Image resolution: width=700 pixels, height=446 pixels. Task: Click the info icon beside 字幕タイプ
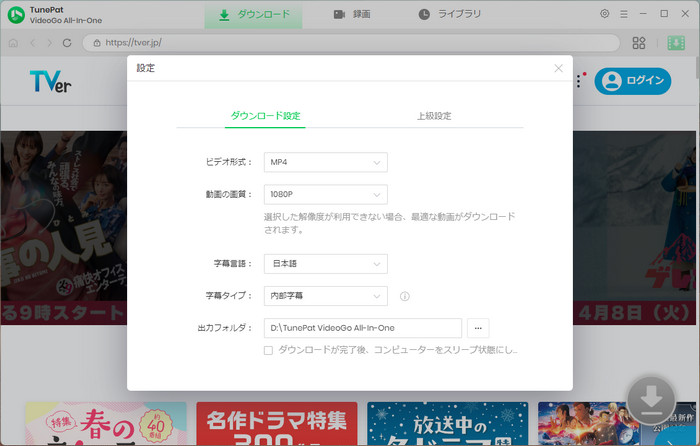point(404,296)
